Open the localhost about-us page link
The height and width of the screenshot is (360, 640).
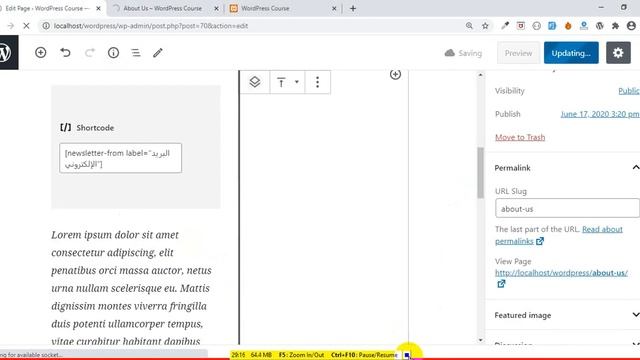pos(561,273)
